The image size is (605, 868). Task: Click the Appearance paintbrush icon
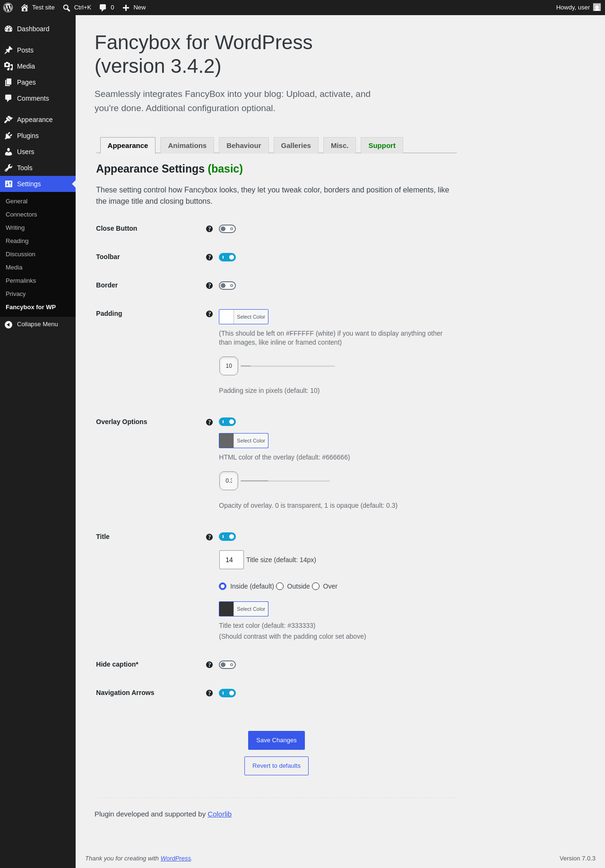(x=9, y=120)
